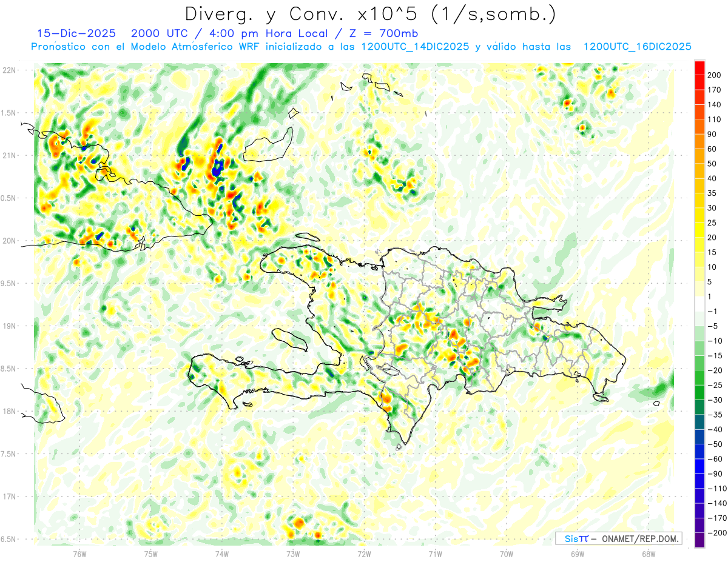The width and height of the screenshot is (728, 562).
Task: Click the latitude label "7.5N"
Action: click(8, 454)
